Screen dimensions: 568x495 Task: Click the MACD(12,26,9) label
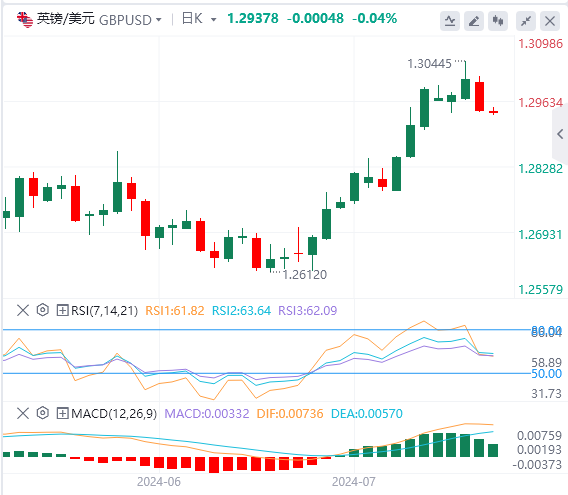[x=114, y=414]
